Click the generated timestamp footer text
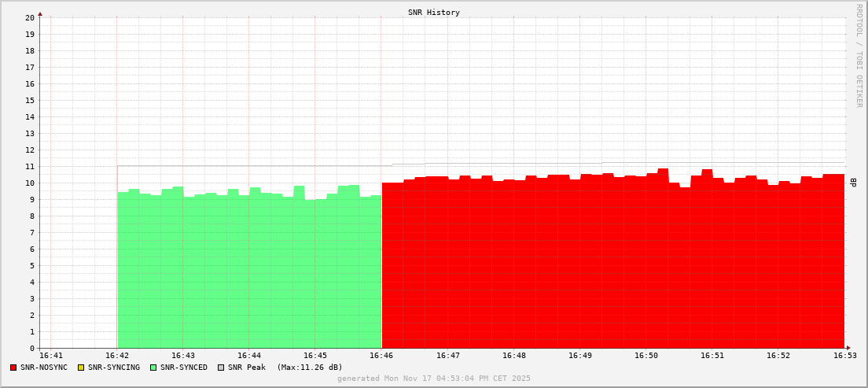 pos(434,379)
